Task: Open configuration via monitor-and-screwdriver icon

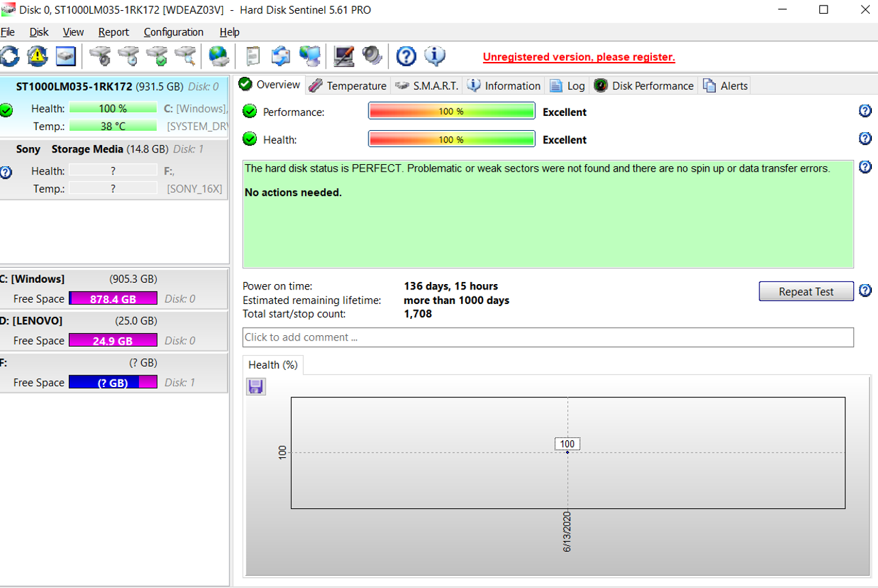Action: coord(344,57)
